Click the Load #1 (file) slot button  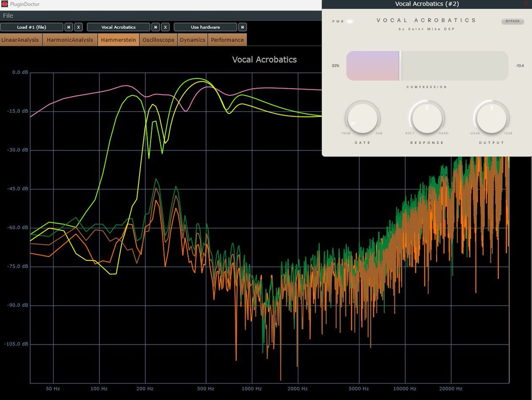tap(31, 27)
